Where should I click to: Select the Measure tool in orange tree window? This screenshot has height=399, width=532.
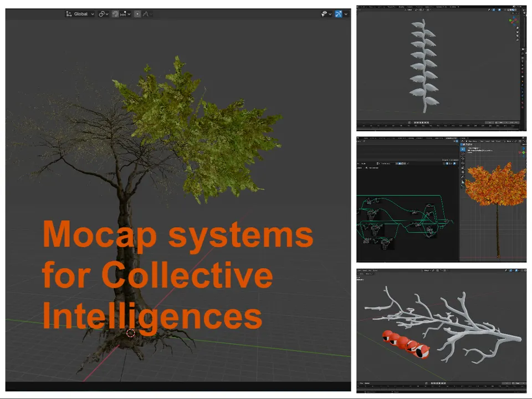click(x=463, y=182)
